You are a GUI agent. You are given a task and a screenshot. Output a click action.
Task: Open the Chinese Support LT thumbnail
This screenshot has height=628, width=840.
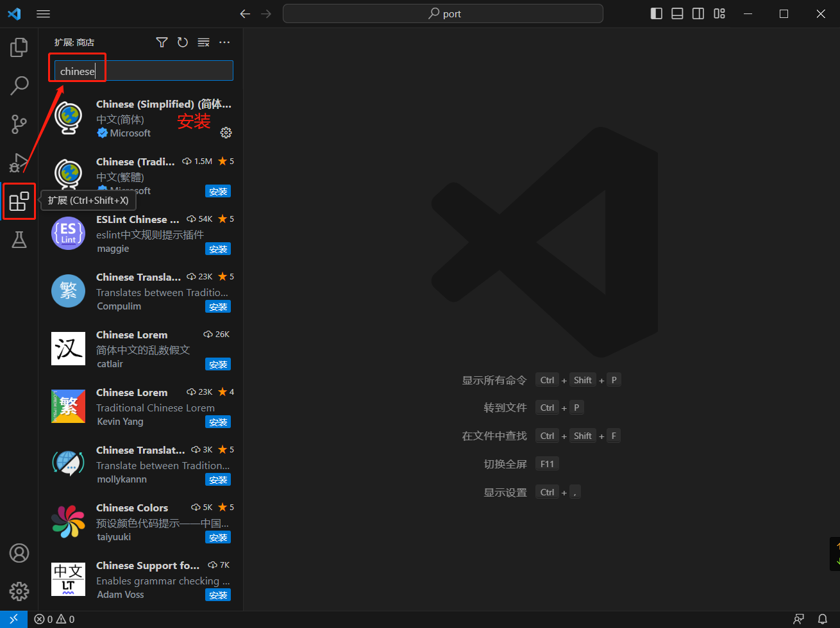(x=68, y=579)
